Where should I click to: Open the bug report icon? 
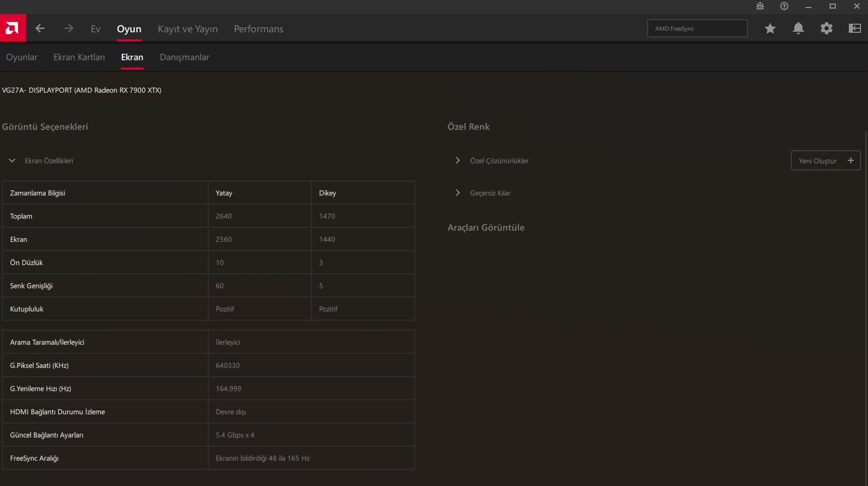coord(760,6)
